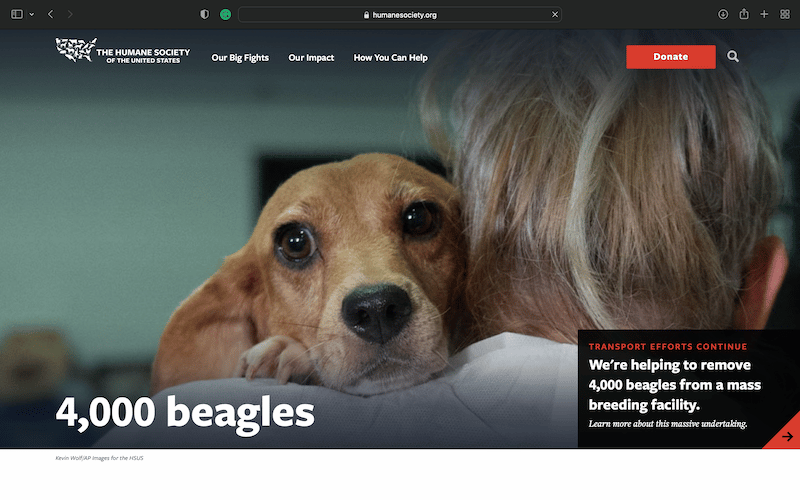Image resolution: width=800 pixels, height=500 pixels.
Task: Go forward with the forward arrow
Action: pyautogui.click(x=70, y=14)
